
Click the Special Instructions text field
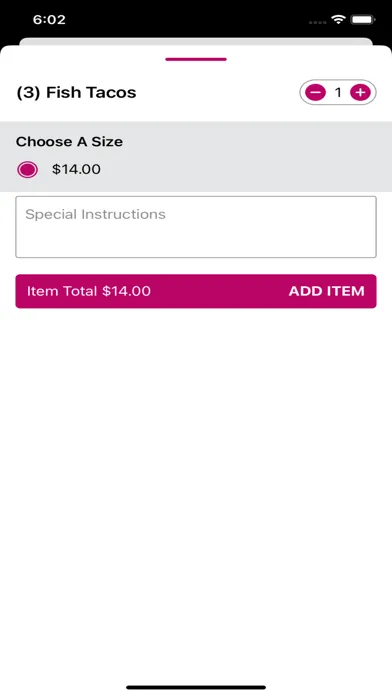click(x=196, y=227)
